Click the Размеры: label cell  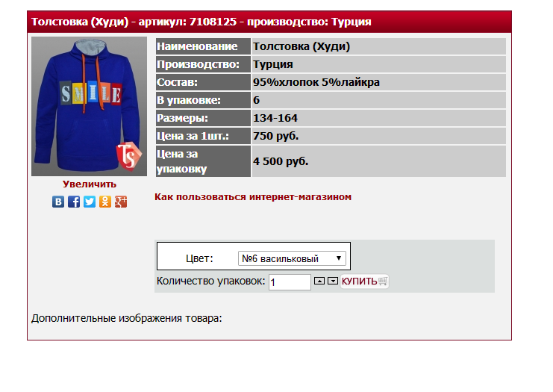point(203,118)
